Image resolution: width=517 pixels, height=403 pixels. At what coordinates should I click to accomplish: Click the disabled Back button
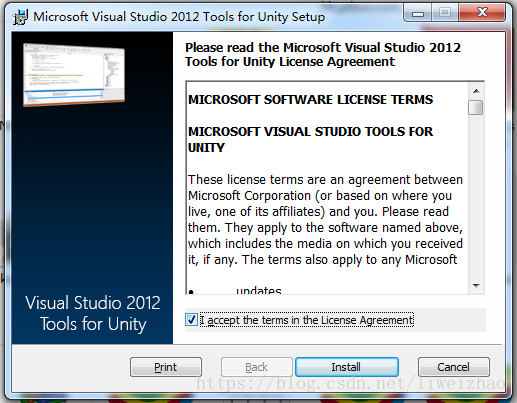[256, 367]
